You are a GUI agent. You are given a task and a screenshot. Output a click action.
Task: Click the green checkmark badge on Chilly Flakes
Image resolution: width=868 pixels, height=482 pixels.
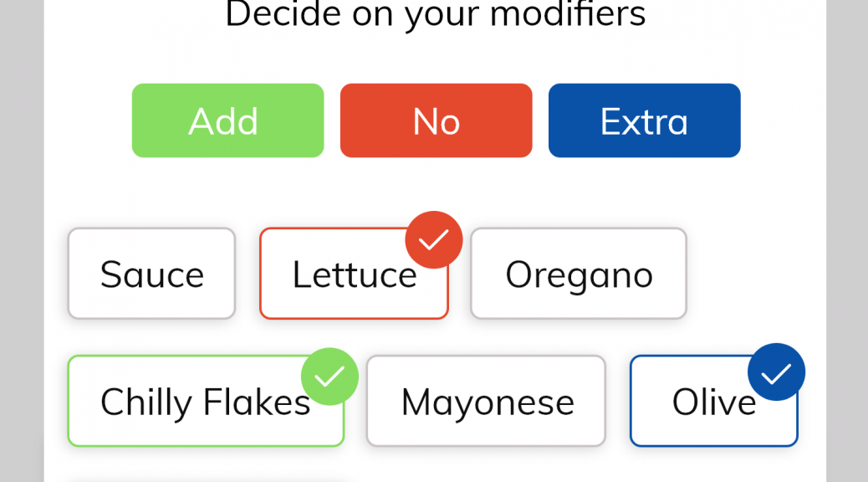[330, 377]
